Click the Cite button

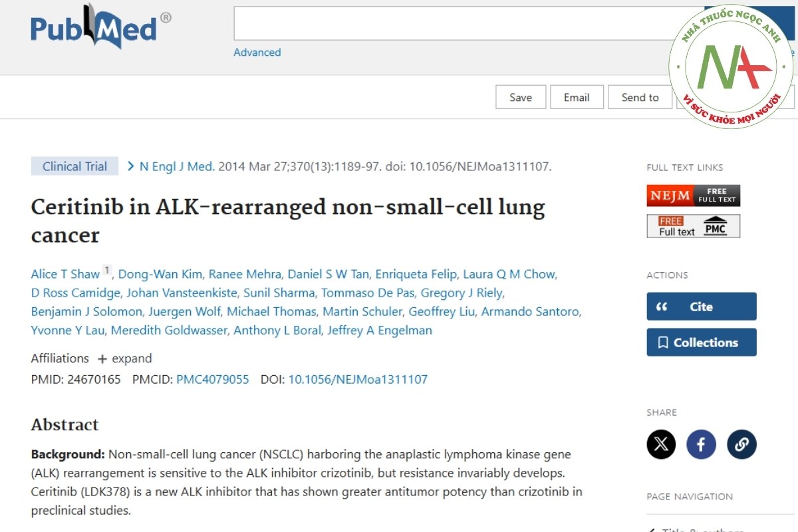click(701, 307)
